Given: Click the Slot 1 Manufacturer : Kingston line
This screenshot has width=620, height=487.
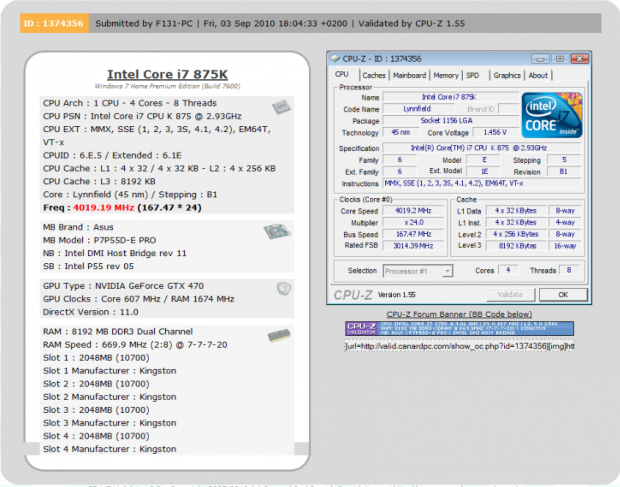Looking at the screenshot, I should pos(110,371).
